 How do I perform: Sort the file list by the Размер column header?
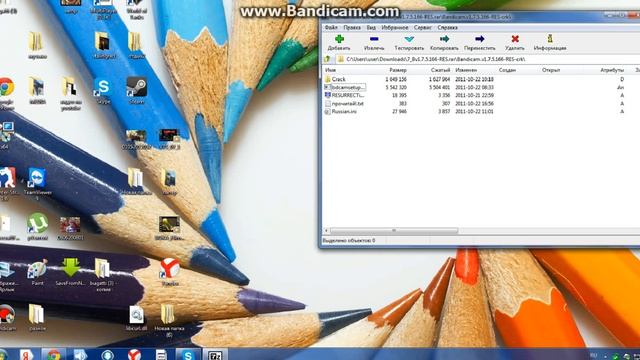pos(398,70)
